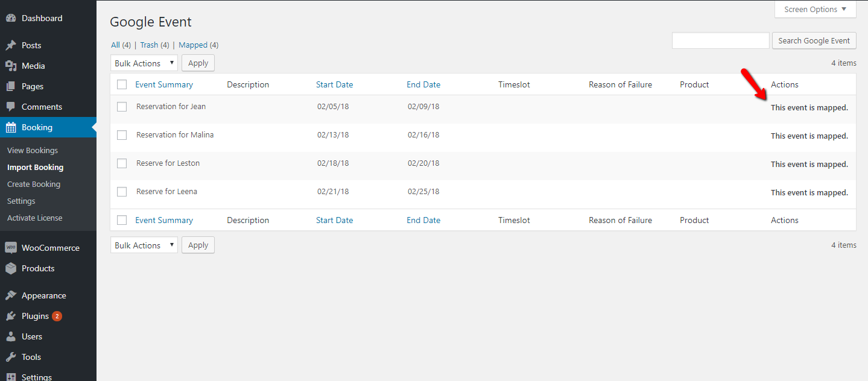Check the Reservation for Jean row checkbox

pos(121,107)
